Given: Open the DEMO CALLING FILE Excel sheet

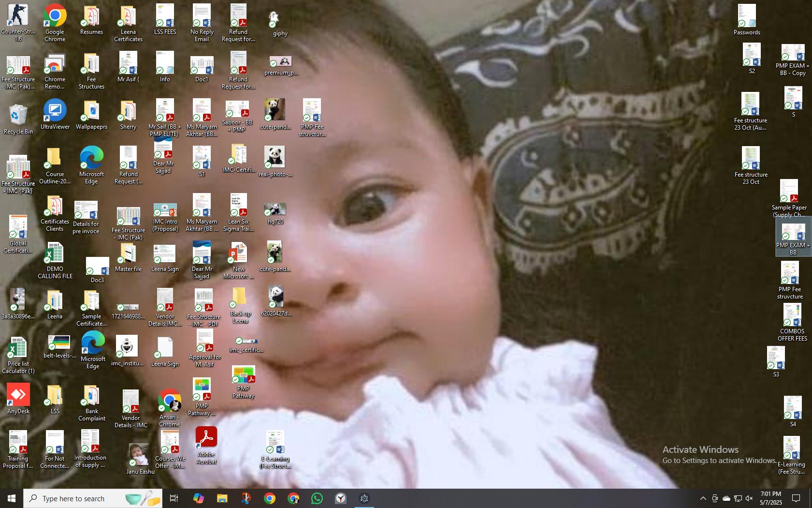Looking at the screenshot, I should pyautogui.click(x=55, y=261).
